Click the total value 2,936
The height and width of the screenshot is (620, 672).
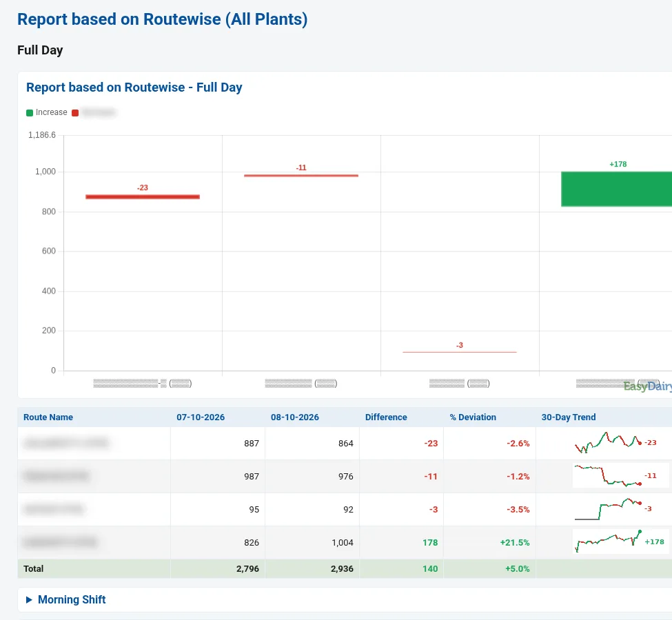coord(342,568)
